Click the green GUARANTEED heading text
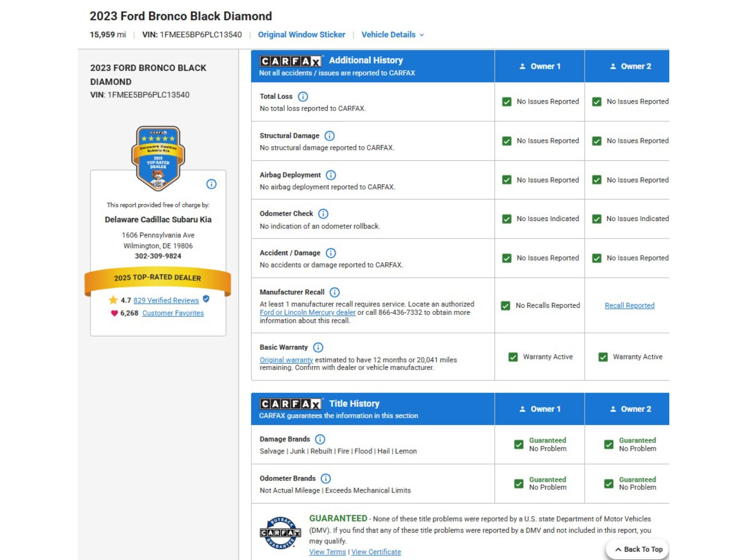The width and height of the screenshot is (747, 560). (338, 518)
